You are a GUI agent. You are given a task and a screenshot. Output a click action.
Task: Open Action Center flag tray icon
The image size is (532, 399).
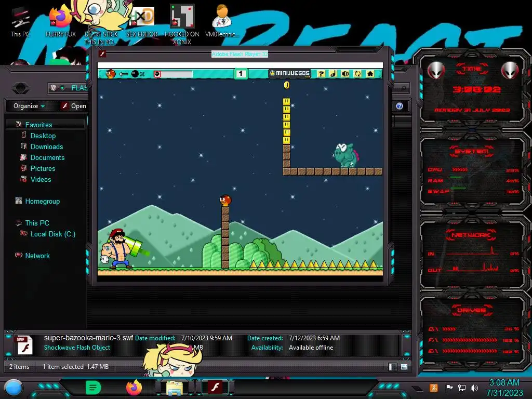[x=448, y=388]
